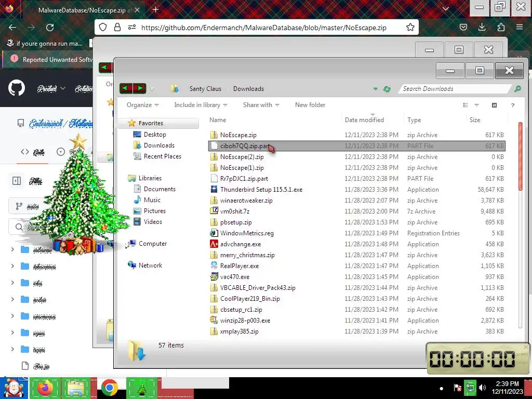The width and height of the screenshot is (532, 399).
Task: Open the Include in library dropdown
Action: pyautogui.click(x=201, y=105)
